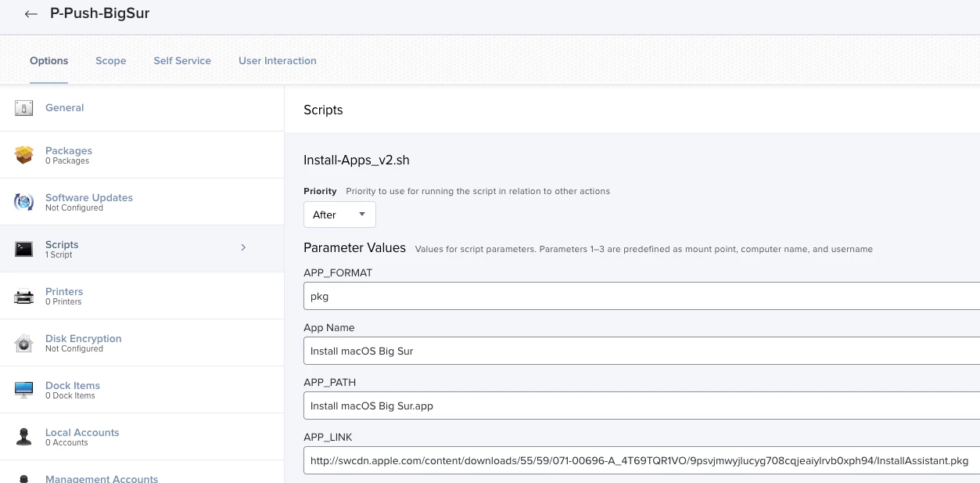Click the Dock Items monitor icon
Image resolution: width=980 pixels, height=483 pixels.
point(23,390)
